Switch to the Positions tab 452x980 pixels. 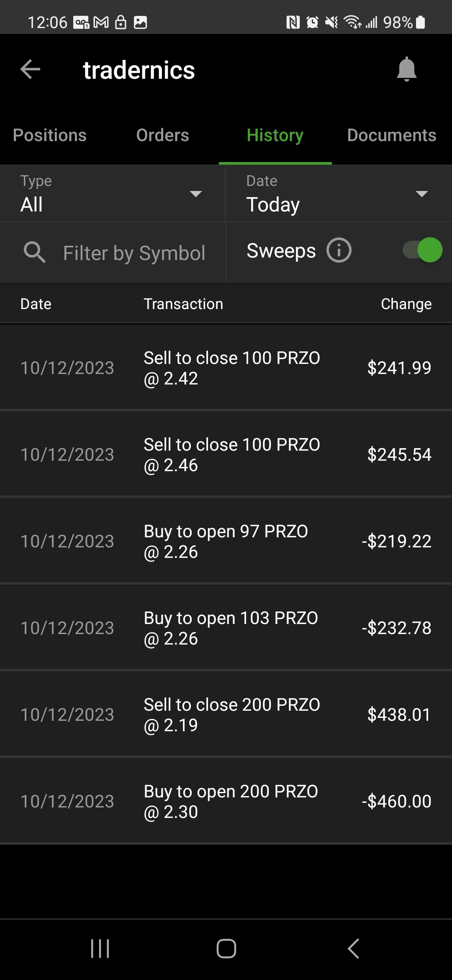pyautogui.click(x=50, y=135)
